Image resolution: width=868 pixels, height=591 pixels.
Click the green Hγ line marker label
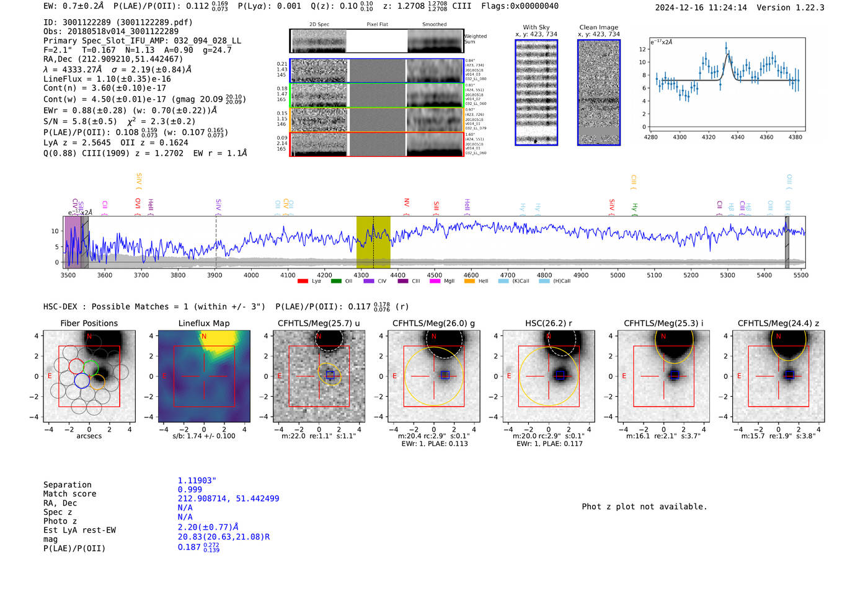click(634, 208)
